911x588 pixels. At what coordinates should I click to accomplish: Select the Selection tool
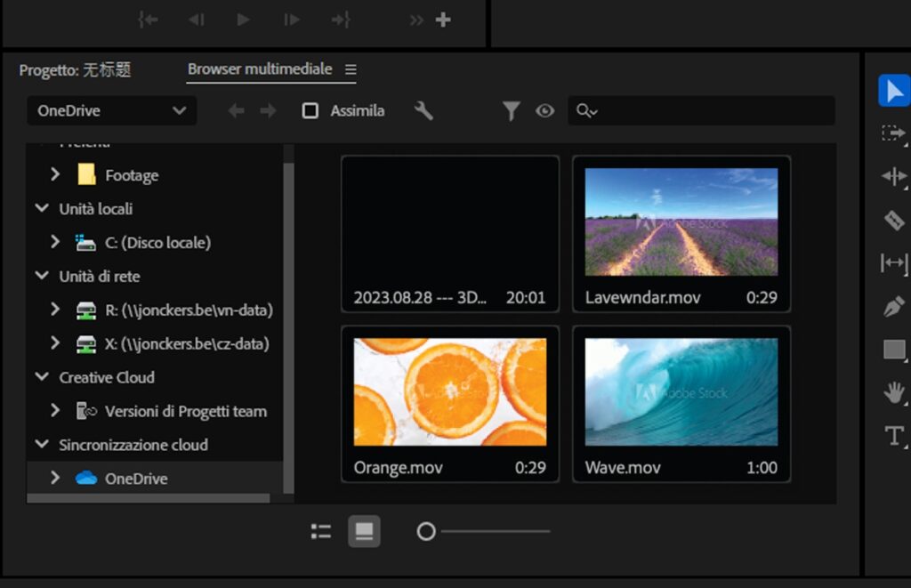[893, 90]
